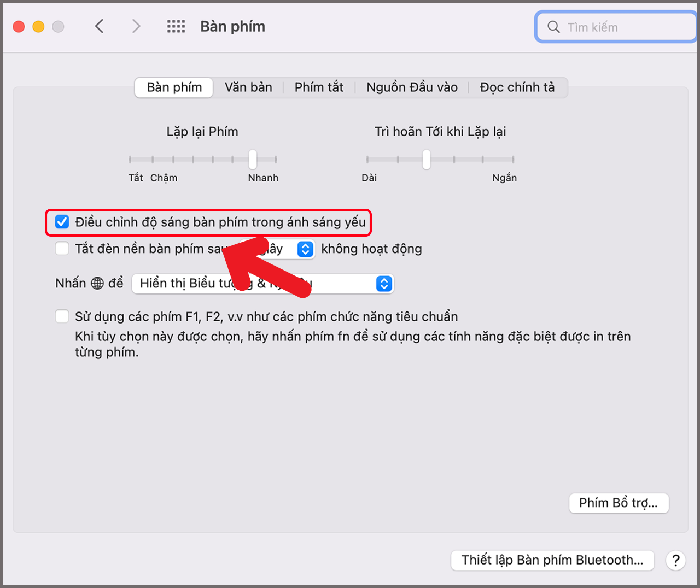Open the giây duration dropdown
This screenshot has height=588, width=700.
point(277,249)
